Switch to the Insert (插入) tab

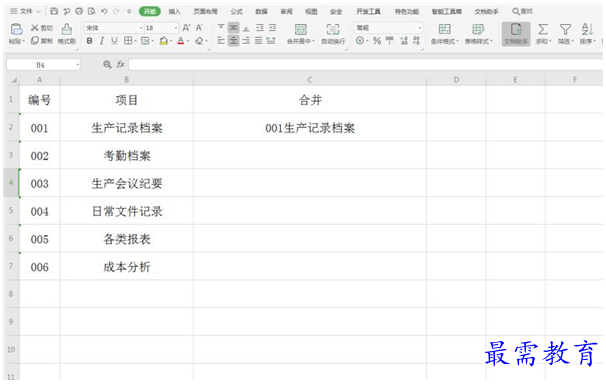pos(174,12)
